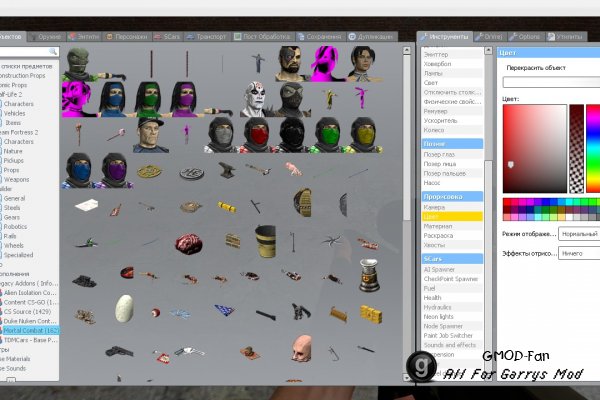600x400 pixels.
Task: Pick the white-faced Quan Chi head
Action: (x=257, y=99)
